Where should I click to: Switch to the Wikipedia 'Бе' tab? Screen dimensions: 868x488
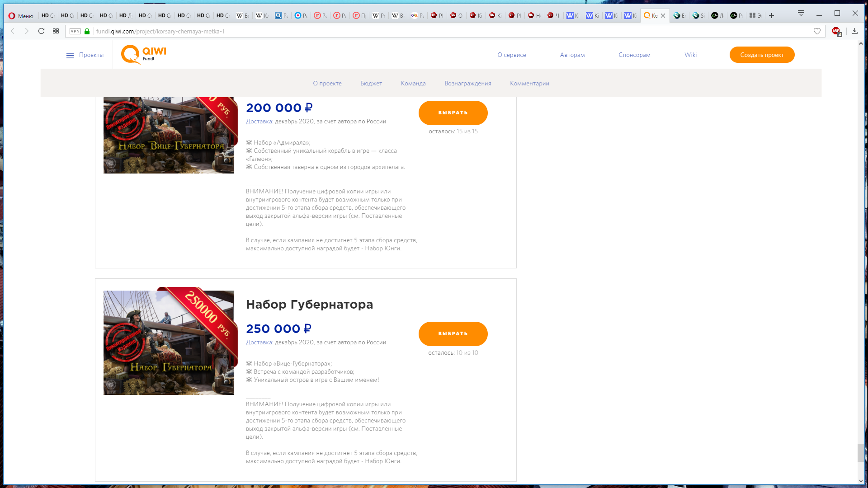(x=243, y=15)
